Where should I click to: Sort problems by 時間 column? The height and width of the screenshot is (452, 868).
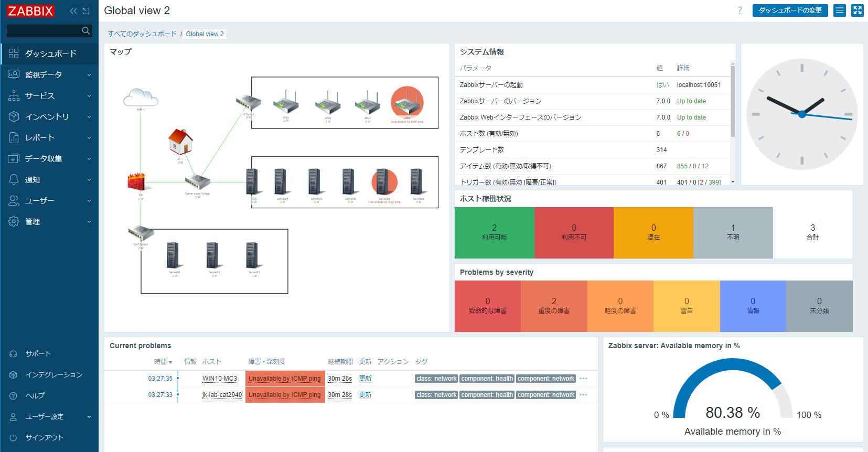click(x=163, y=362)
